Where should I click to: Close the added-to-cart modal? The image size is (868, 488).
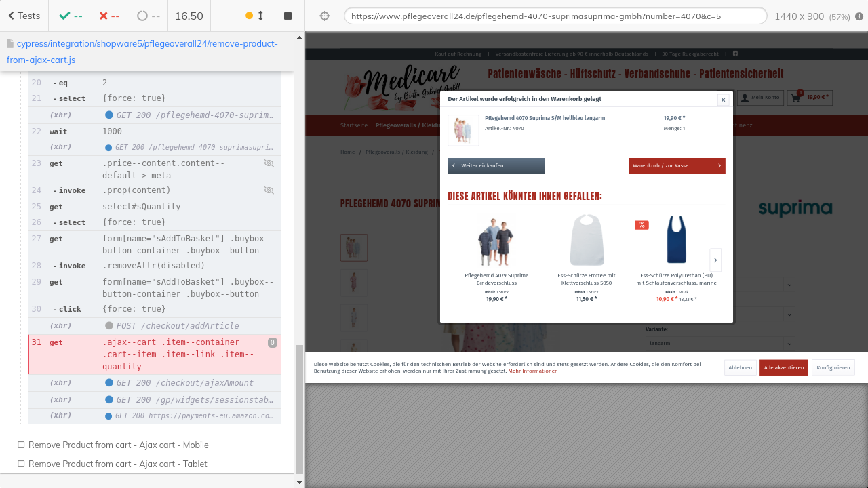[x=723, y=100]
